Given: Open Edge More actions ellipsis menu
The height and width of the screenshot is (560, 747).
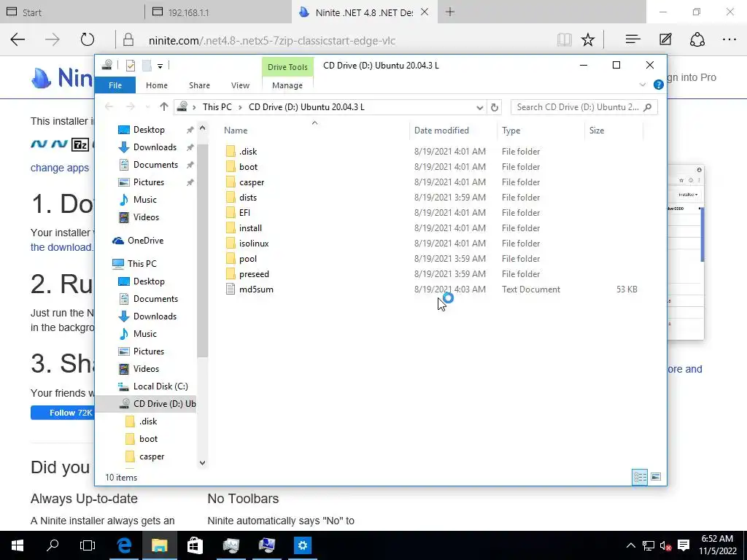Looking at the screenshot, I should pyautogui.click(x=729, y=39).
